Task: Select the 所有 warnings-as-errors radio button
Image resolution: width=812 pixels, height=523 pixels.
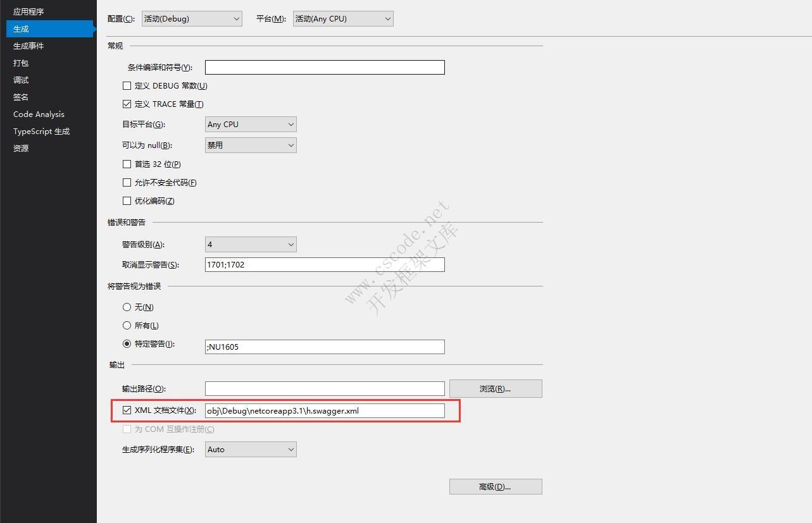Action: 127,325
